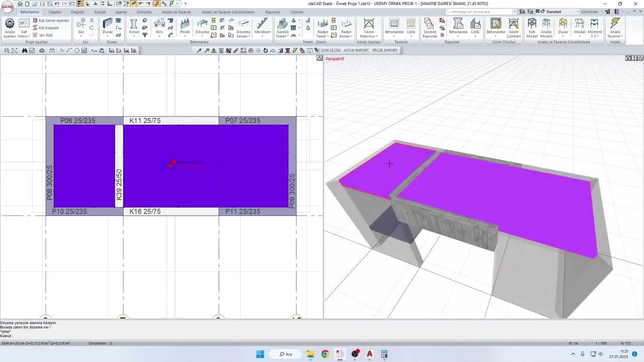Open the Analiz ve Tasarım tab
The width and height of the screenshot is (644, 362).
[176, 12]
